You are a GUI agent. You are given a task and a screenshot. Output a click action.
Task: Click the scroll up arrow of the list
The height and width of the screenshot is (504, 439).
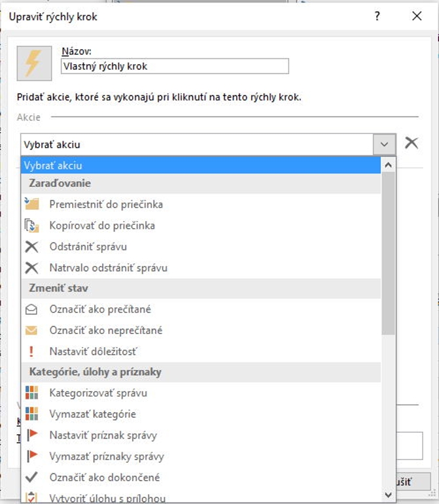tap(388, 165)
